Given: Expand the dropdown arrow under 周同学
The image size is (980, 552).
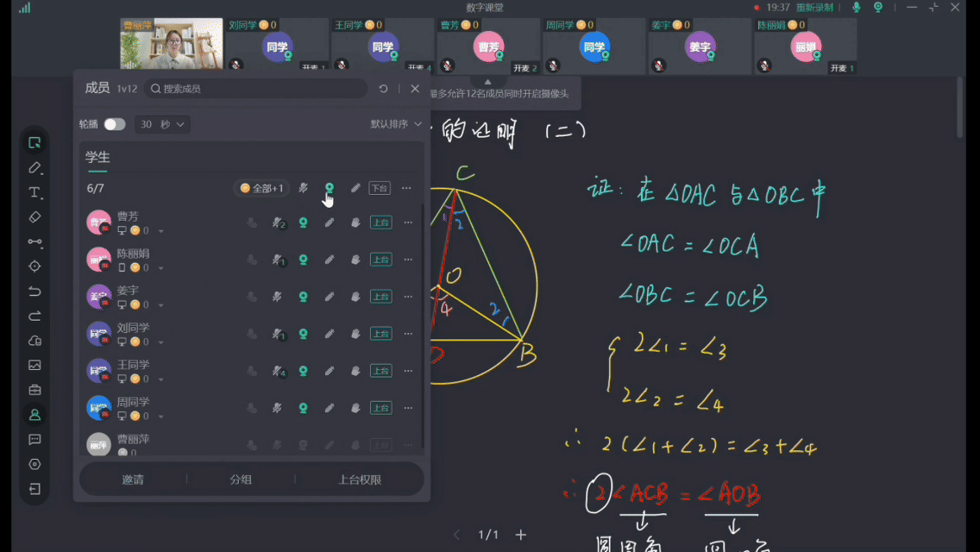Looking at the screenshot, I should pyautogui.click(x=160, y=417).
